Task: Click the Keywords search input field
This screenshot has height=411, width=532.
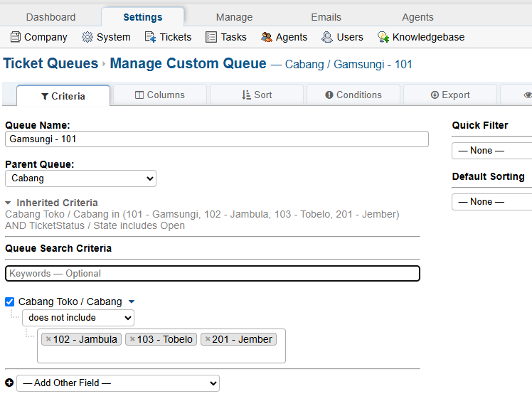Action: pyautogui.click(x=213, y=274)
